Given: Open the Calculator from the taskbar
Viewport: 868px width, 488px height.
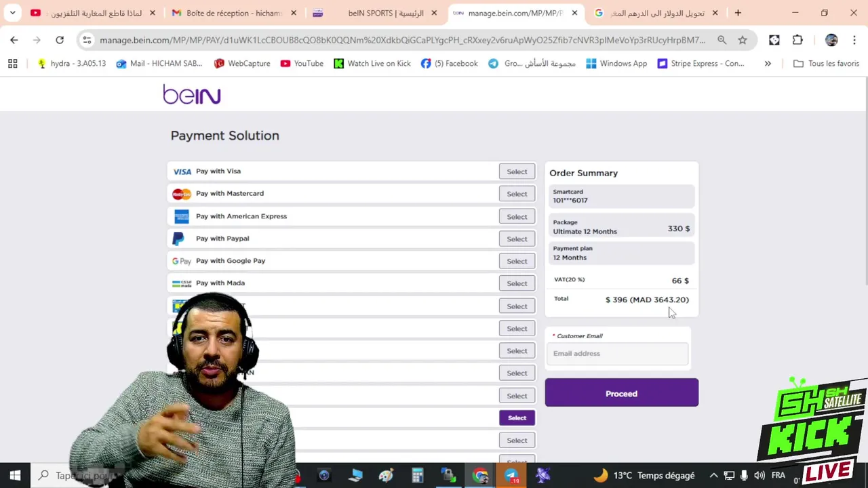Looking at the screenshot, I should 417,475.
